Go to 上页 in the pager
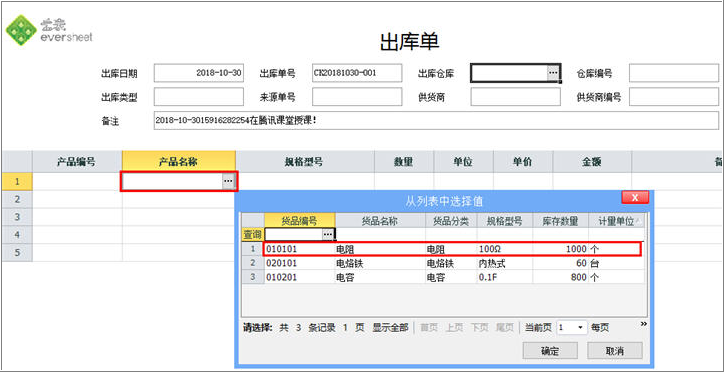Viewport: 724px width, 372px height. 454,328
